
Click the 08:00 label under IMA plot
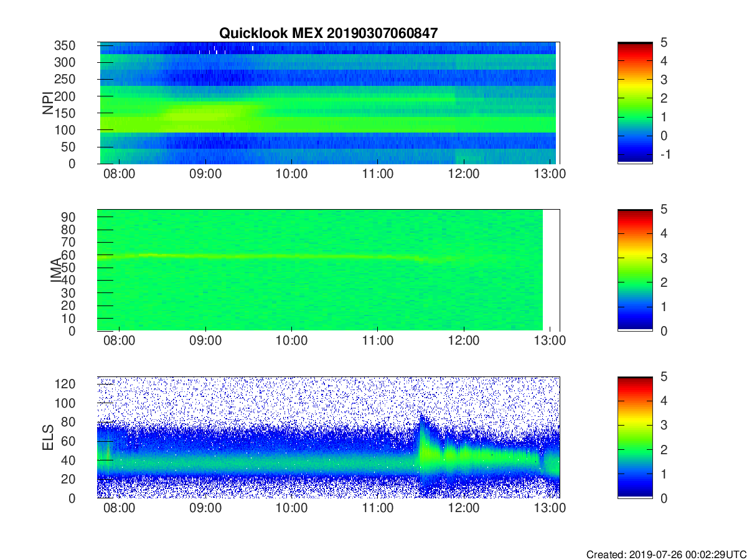click(120, 341)
